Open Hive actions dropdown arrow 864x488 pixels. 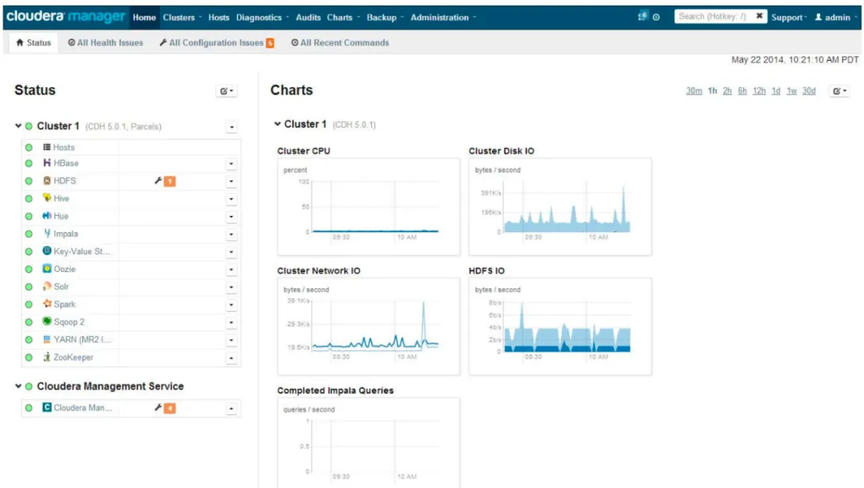(x=231, y=199)
